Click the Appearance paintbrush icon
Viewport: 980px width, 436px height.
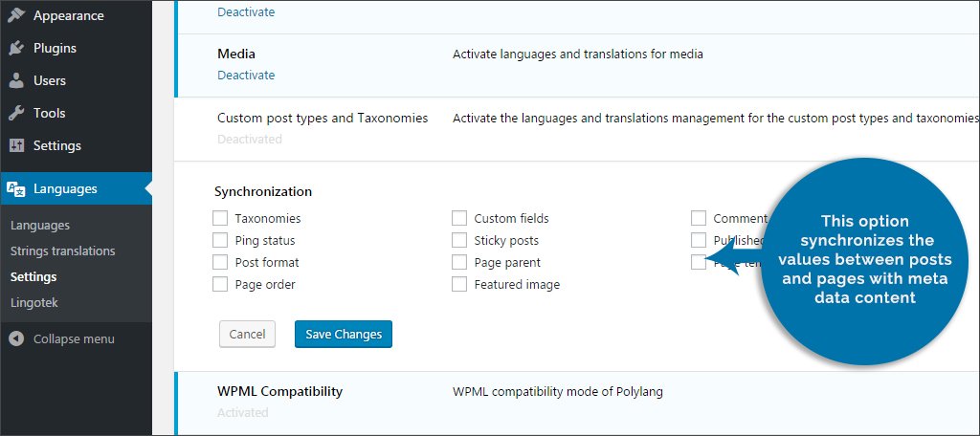[16, 15]
